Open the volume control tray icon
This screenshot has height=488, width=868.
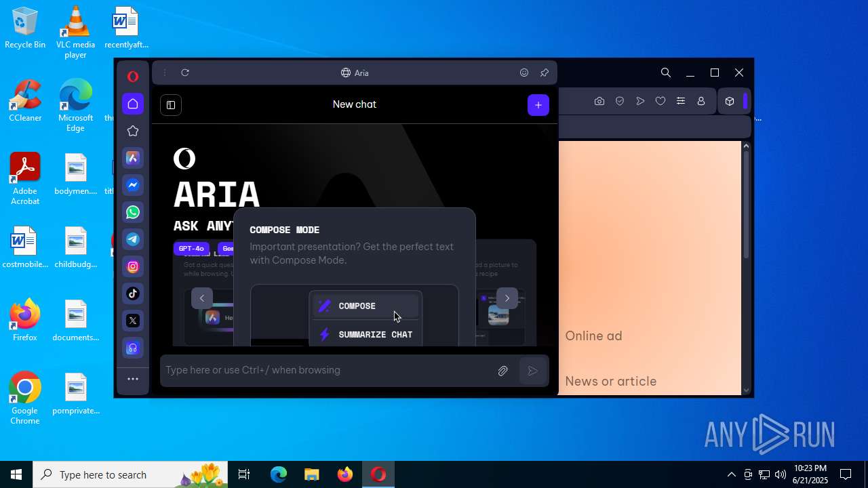(x=780, y=474)
